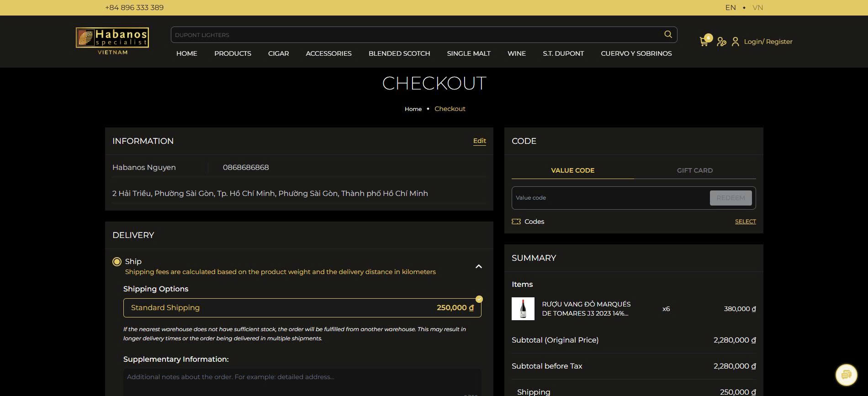Click the Codes label
Image resolution: width=868 pixels, height=396 pixels.
coord(535,222)
